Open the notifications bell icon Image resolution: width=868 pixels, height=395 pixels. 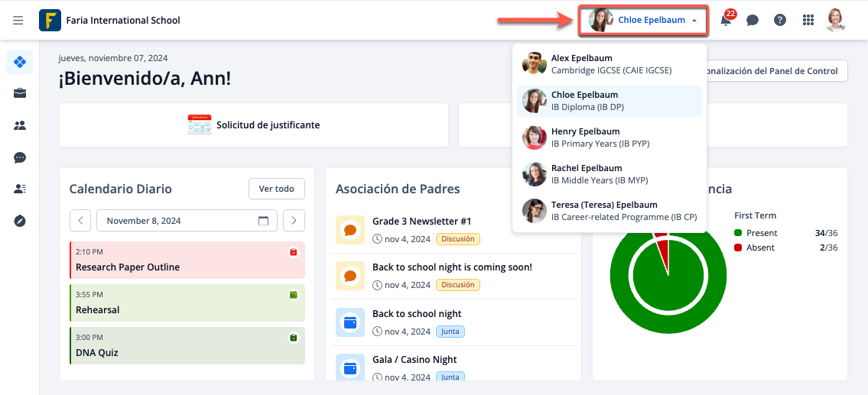pos(726,21)
